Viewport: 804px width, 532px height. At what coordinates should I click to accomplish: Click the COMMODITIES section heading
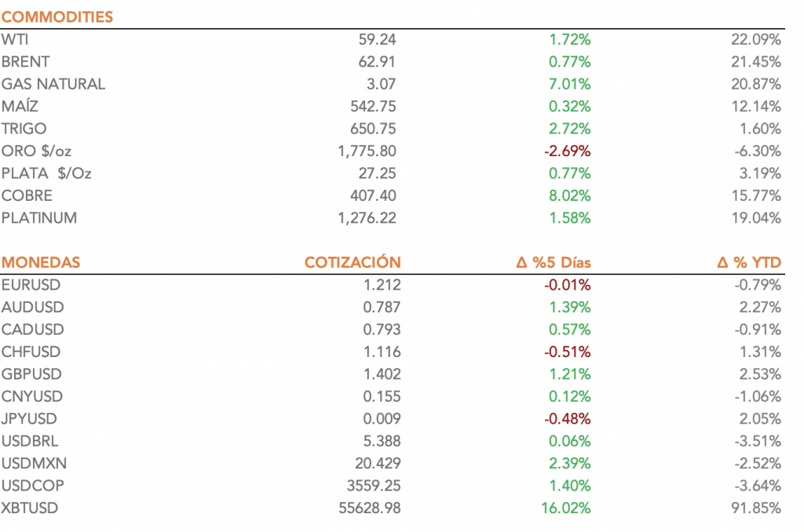click(x=57, y=16)
